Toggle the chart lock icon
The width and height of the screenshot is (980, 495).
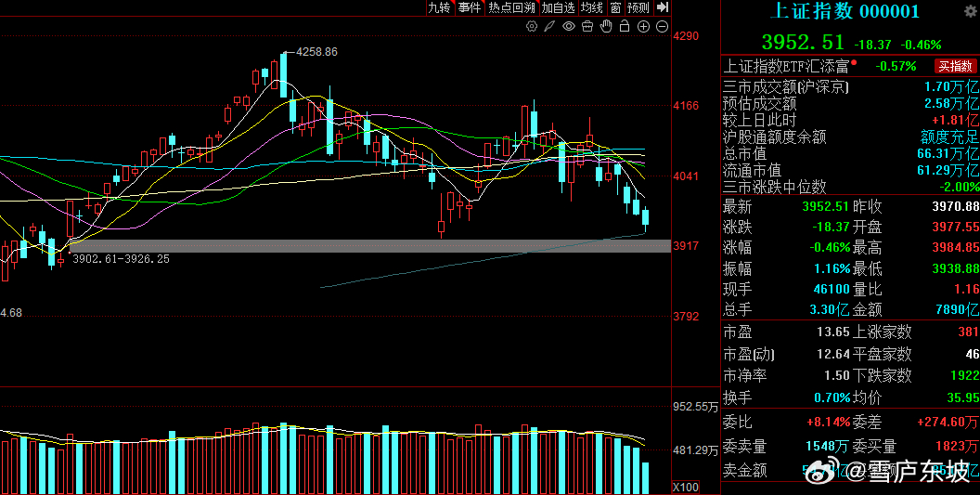(625, 26)
